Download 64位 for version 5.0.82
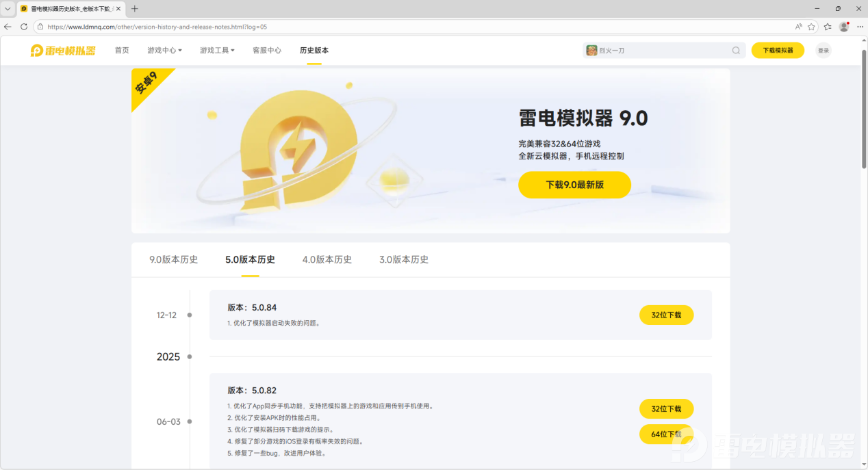This screenshot has height=470, width=868. 666,434
